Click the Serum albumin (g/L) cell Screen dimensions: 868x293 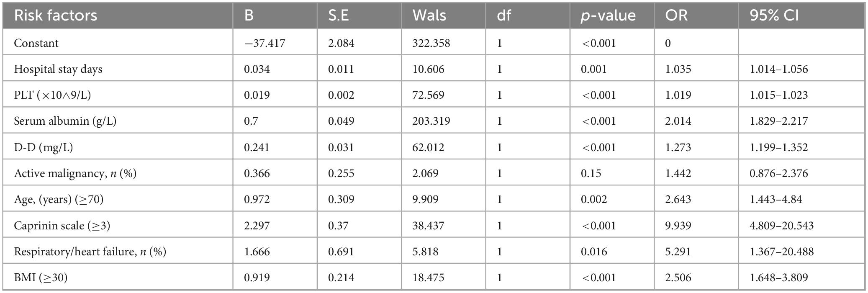(x=65, y=121)
